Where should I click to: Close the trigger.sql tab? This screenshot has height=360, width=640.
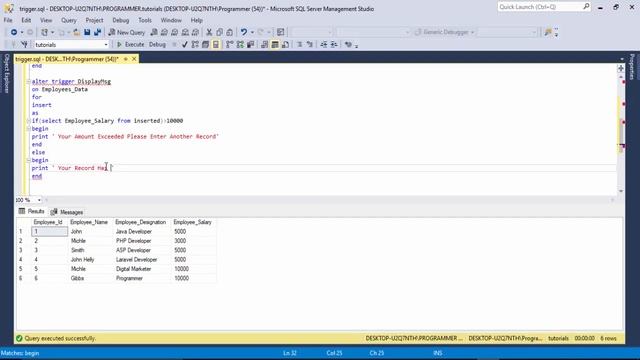pyautogui.click(x=134, y=59)
